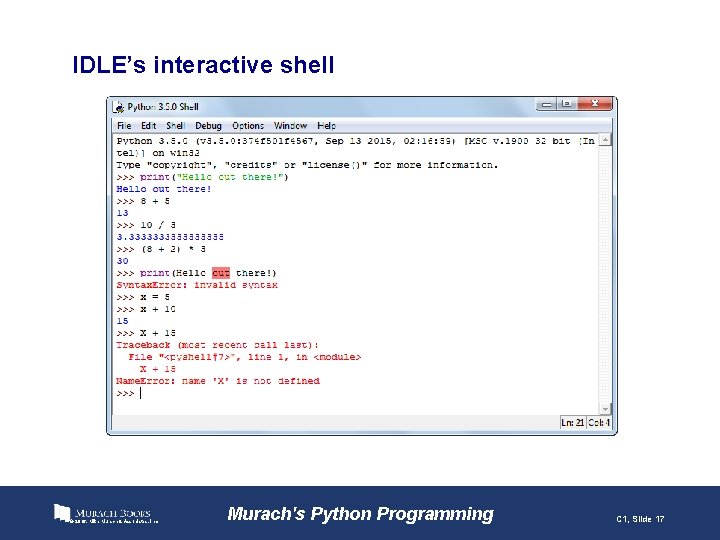Image resolution: width=720 pixels, height=540 pixels.
Task: Open the File menu
Action: (124, 126)
